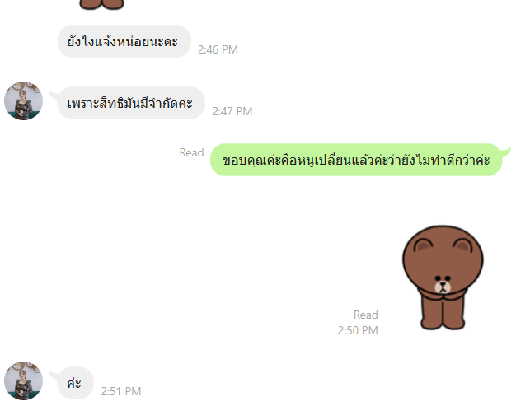Click 'Read' label beside green message
516x420 pixels.
(x=191, y=152)
